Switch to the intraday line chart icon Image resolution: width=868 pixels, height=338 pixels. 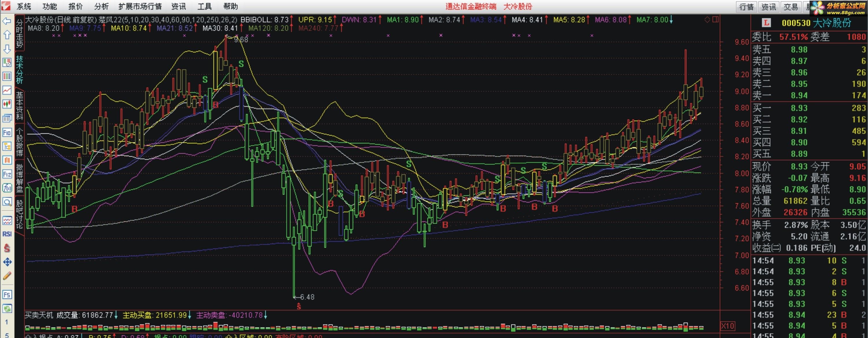[7, 90]
